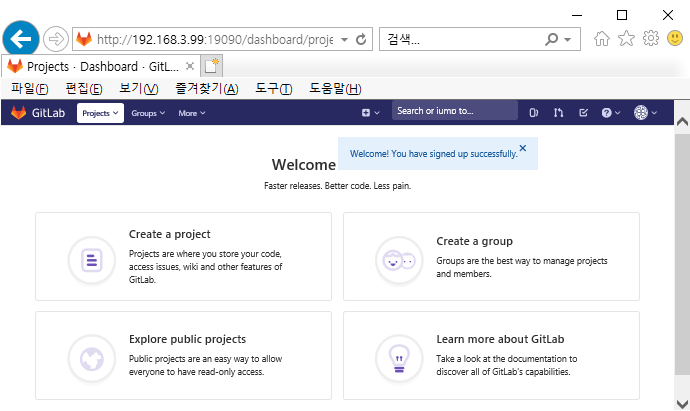Open the 즐겨찾기(A) menu

click(x=207, y=89)
